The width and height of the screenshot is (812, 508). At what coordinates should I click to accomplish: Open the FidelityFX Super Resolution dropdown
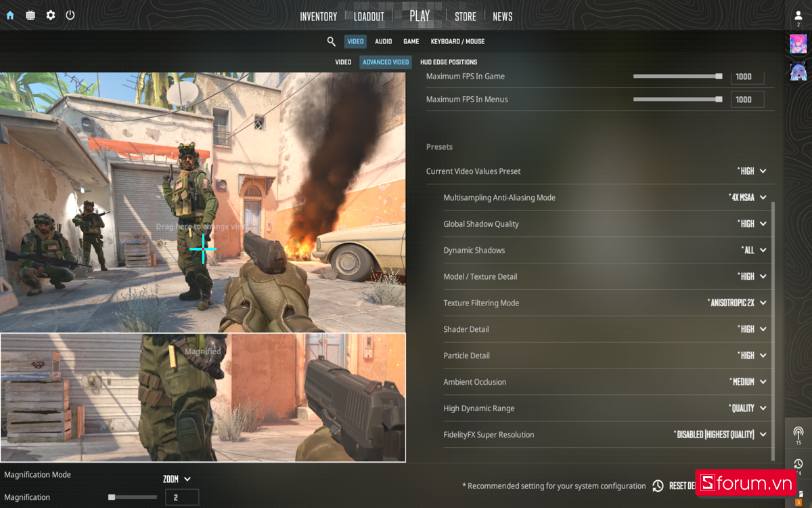pos(720,436)
